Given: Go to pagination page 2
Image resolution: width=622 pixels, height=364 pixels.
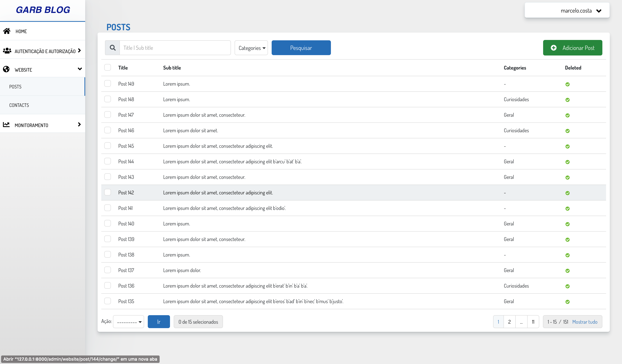Looking at the screenshot, I should tap(509, 322).
